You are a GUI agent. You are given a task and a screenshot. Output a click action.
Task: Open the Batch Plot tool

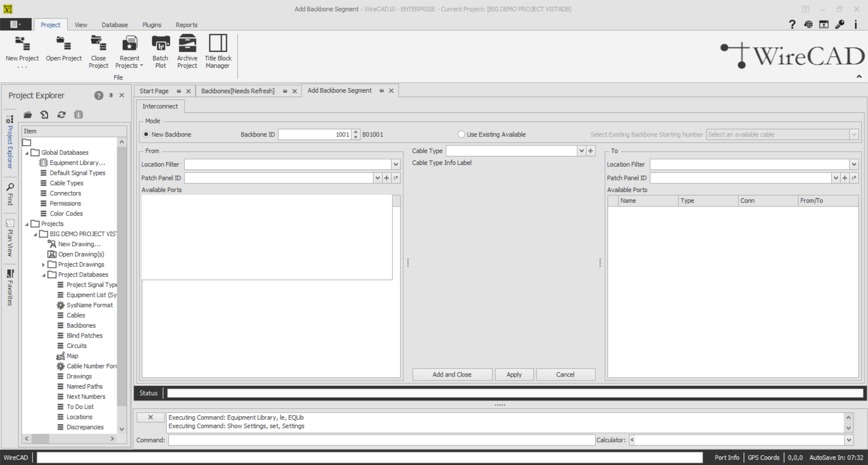tap(160, 44)
